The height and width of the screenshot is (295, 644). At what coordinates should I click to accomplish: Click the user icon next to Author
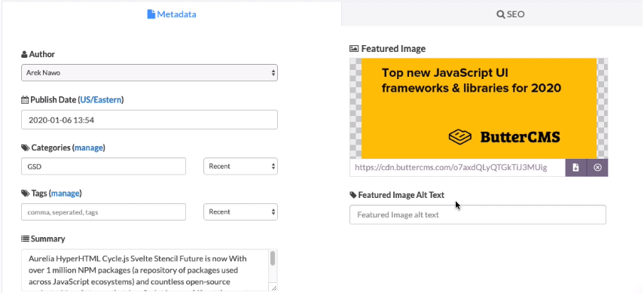point(24,54)
